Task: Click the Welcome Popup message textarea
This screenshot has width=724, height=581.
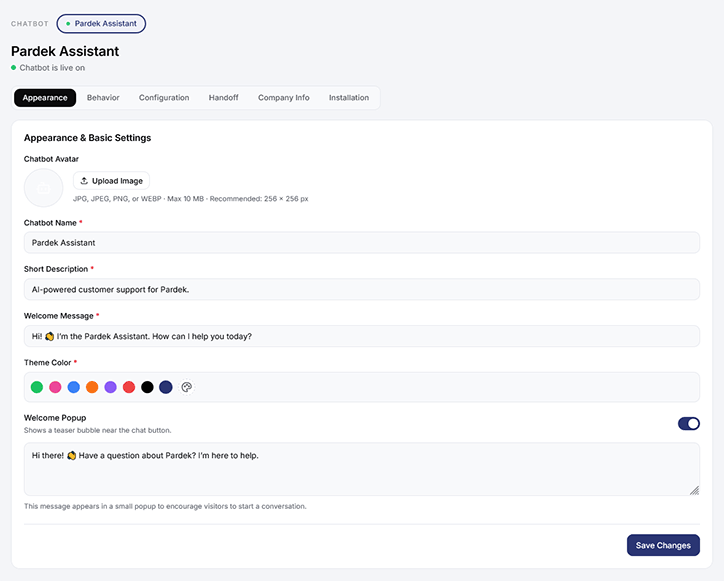Action: [x=362, y=469]
